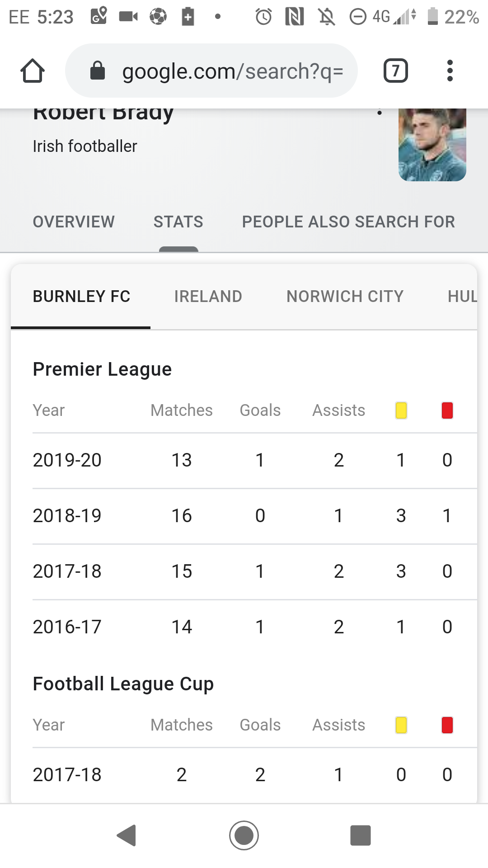The height and width of the screenshot is (868, 488).
Task: Tap the red card icon in Premier League header
Action: pos(447,410)
